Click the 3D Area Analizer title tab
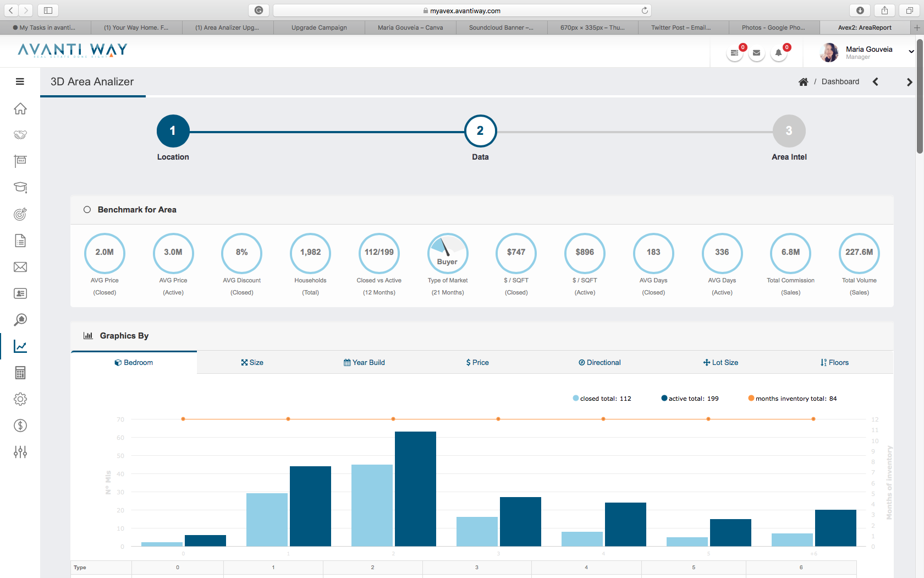Screen dimensions: 924x578 click(92, 82)
